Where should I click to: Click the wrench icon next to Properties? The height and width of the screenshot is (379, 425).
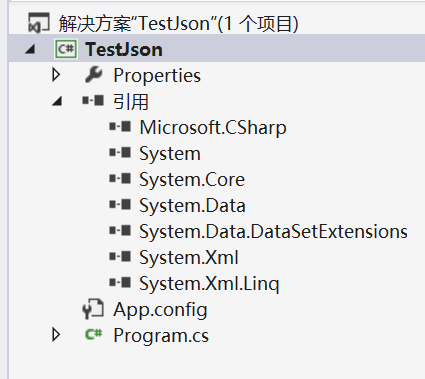pyautogui.click(x=94, y=75)
